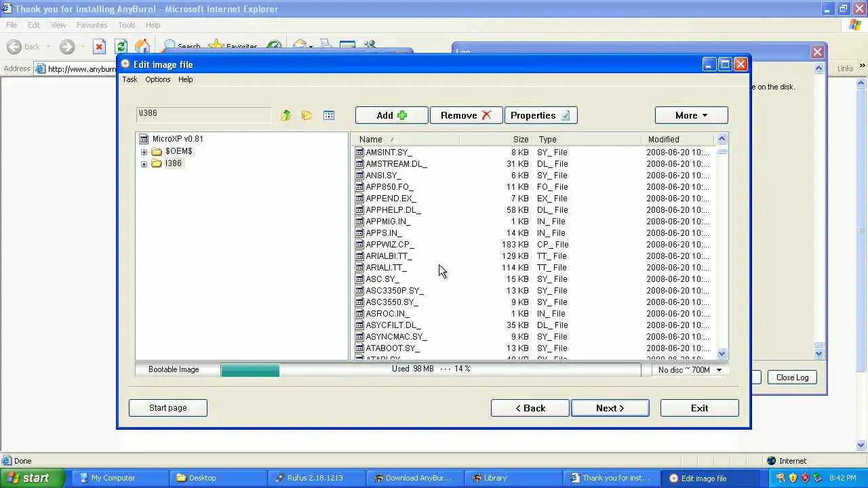
Task: Go up one folder level icon
Action: point(285,115)
